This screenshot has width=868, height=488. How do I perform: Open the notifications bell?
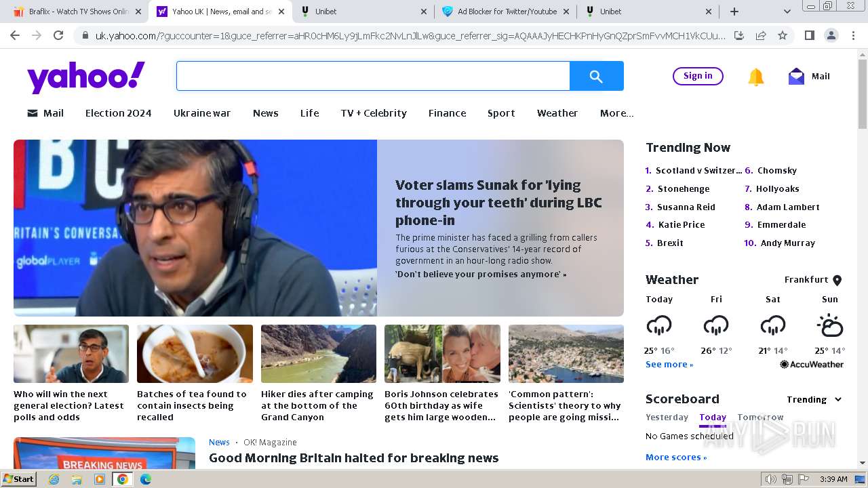(755, 77)
